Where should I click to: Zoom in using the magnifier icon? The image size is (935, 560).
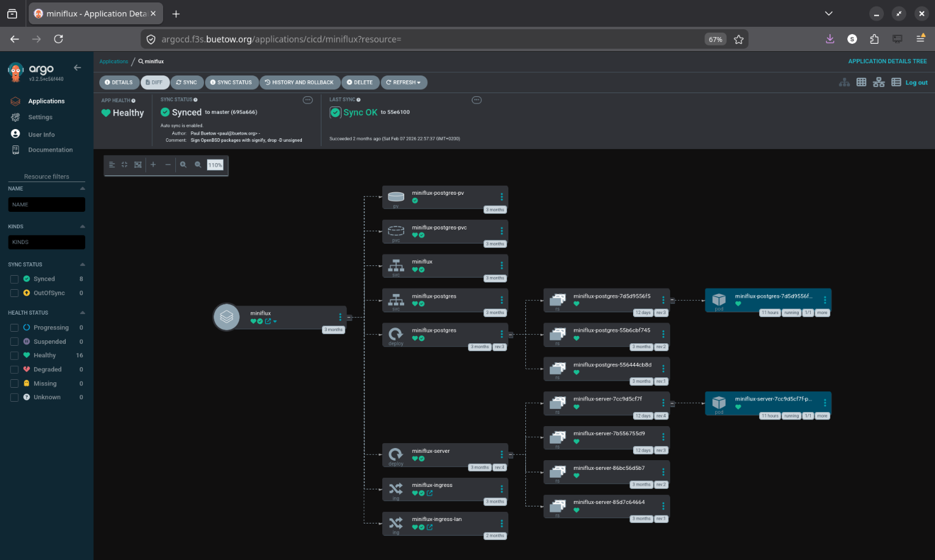point(184,164)
